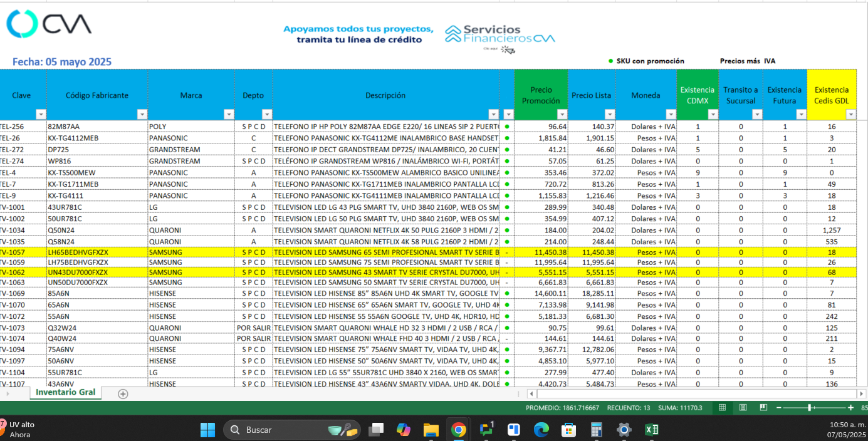The height and width of the screenshot is (441, 868).
Task: Open the taskbar app with badge 1
Action: click(486, 430)
